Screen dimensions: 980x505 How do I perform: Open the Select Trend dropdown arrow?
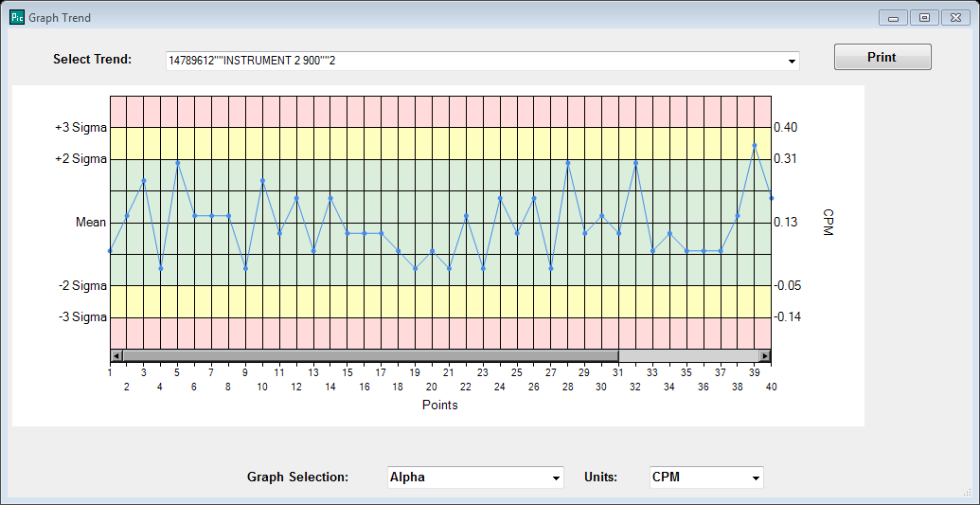[792, 62]
